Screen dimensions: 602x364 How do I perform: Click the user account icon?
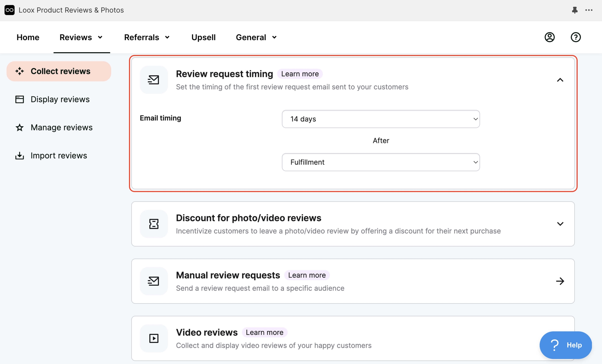[549, 37]
